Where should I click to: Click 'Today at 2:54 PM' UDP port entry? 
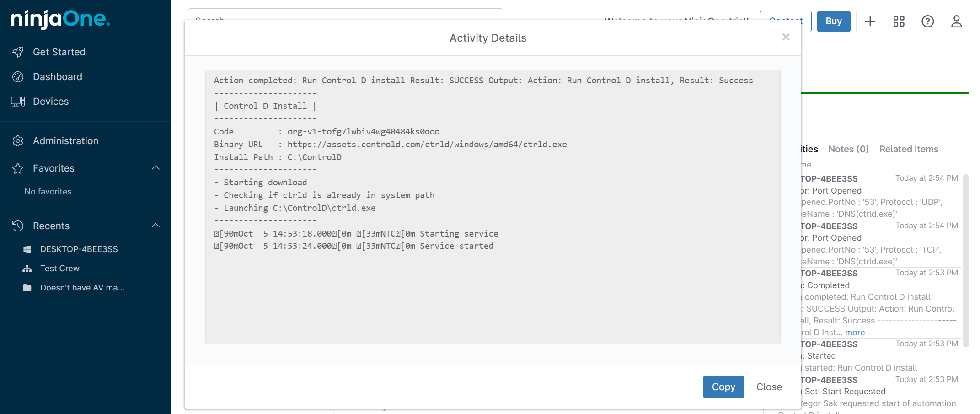pos(881,196)
